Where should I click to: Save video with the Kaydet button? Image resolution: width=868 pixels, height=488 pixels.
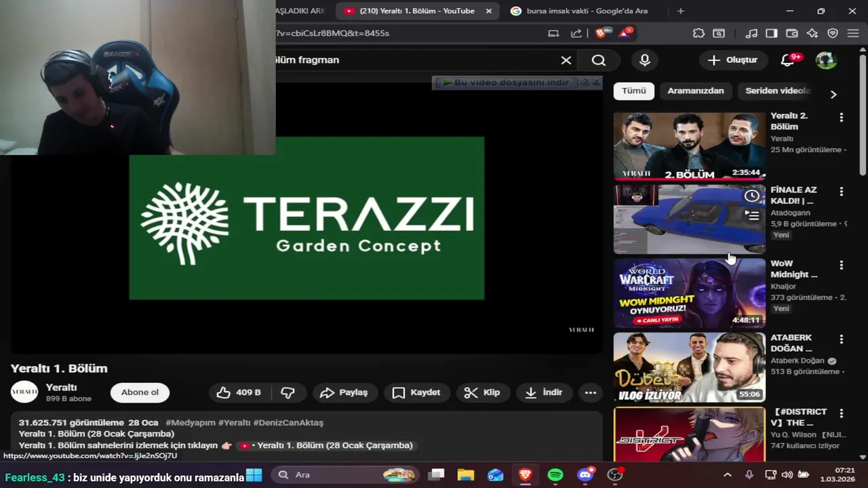click(416, 392)
